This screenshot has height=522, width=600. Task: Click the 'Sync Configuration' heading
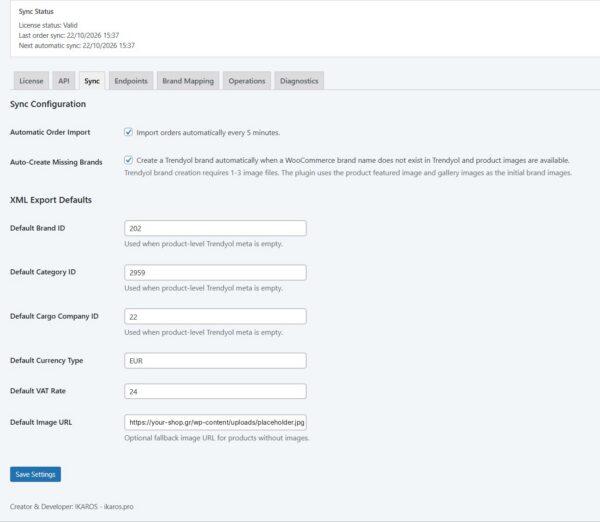pos(48,104)
